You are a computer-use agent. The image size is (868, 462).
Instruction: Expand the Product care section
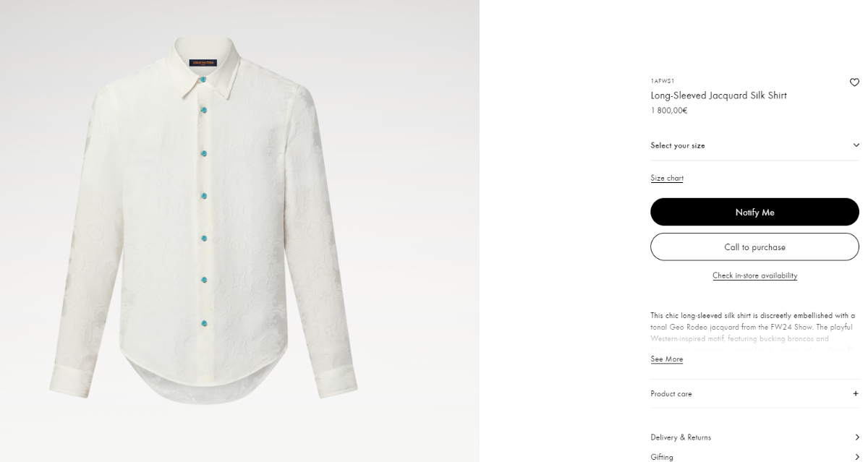click(754, 394)
